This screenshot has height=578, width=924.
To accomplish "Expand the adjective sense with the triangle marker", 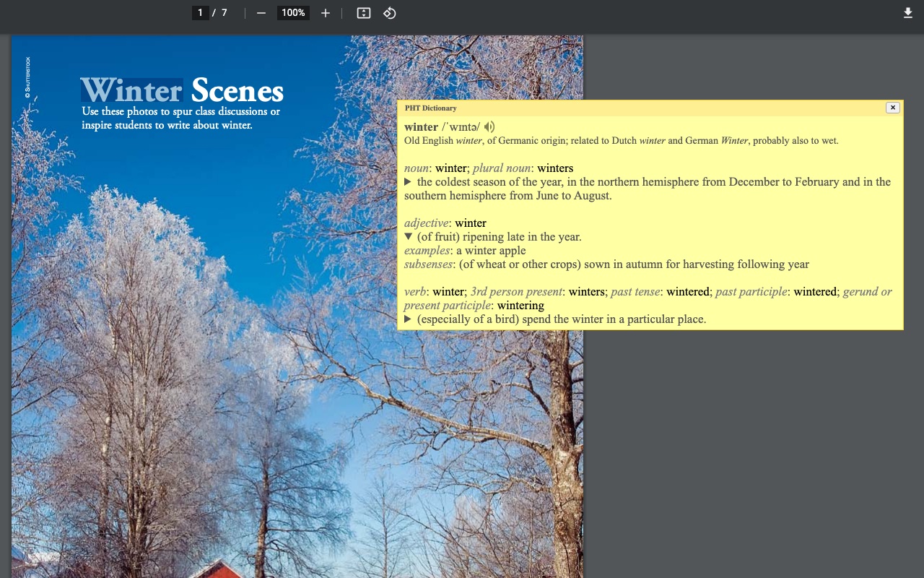I will pyautogui.click(x=408, y=236).
